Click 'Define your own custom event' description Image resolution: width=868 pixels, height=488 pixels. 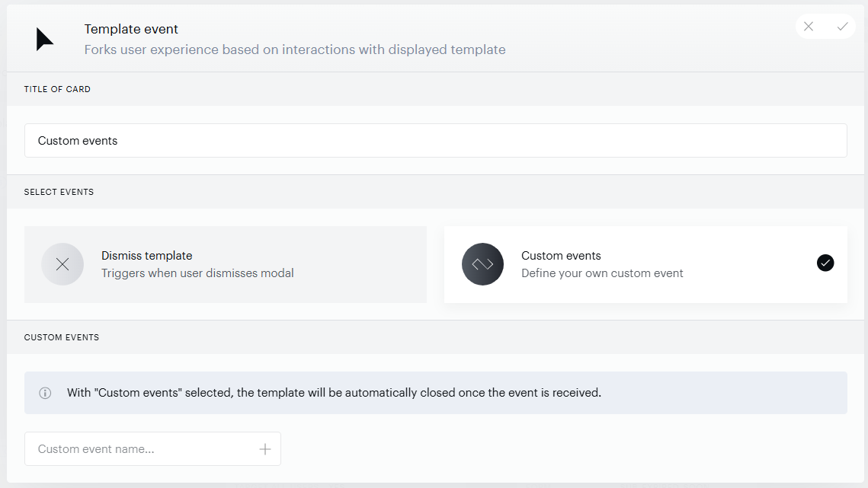(x=602, y=273)
